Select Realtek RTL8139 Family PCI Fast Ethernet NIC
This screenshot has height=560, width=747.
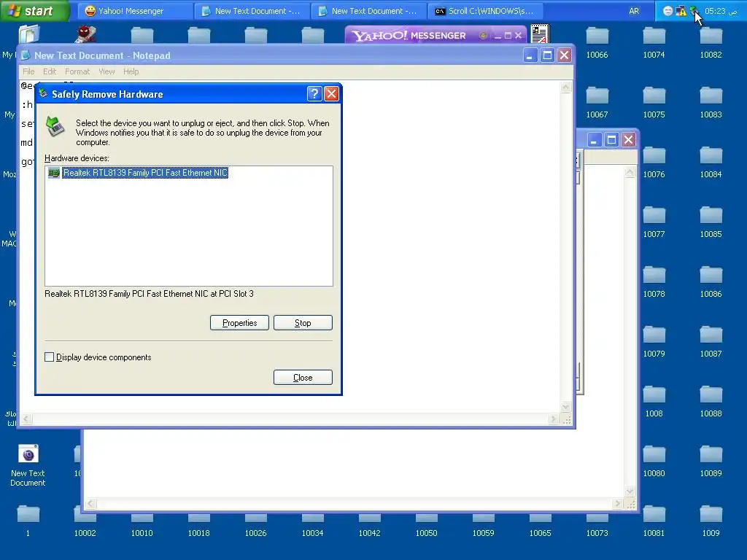click(145, 173)
